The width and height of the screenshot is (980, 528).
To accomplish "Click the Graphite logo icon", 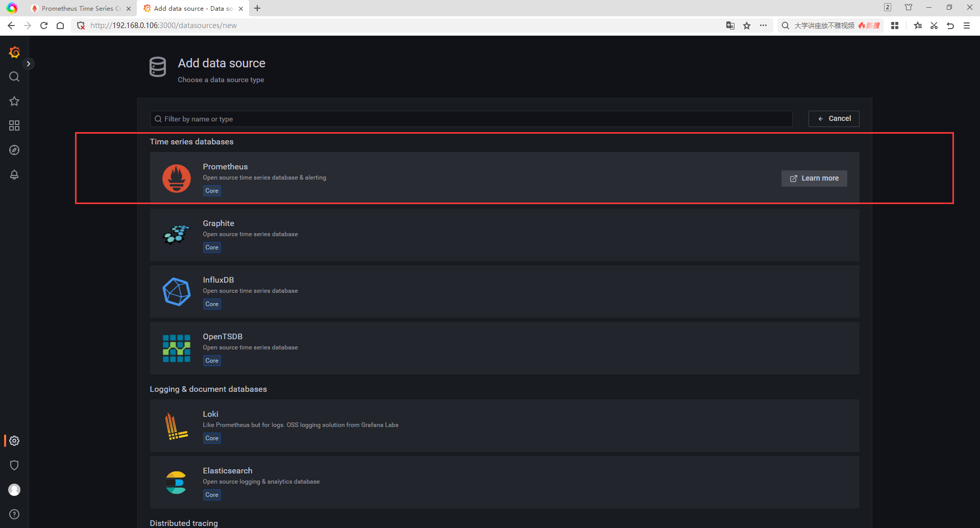I will pyautogui.click(x=177, y=235).
